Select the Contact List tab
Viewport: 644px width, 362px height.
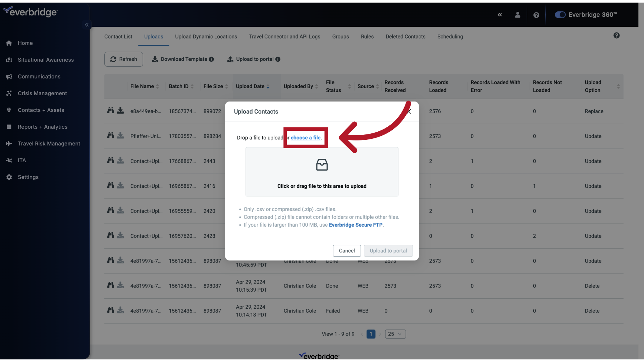[118, 36]
